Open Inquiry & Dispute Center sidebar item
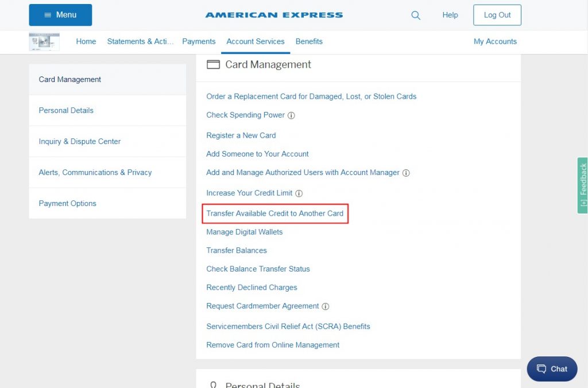 pos(107,141)
